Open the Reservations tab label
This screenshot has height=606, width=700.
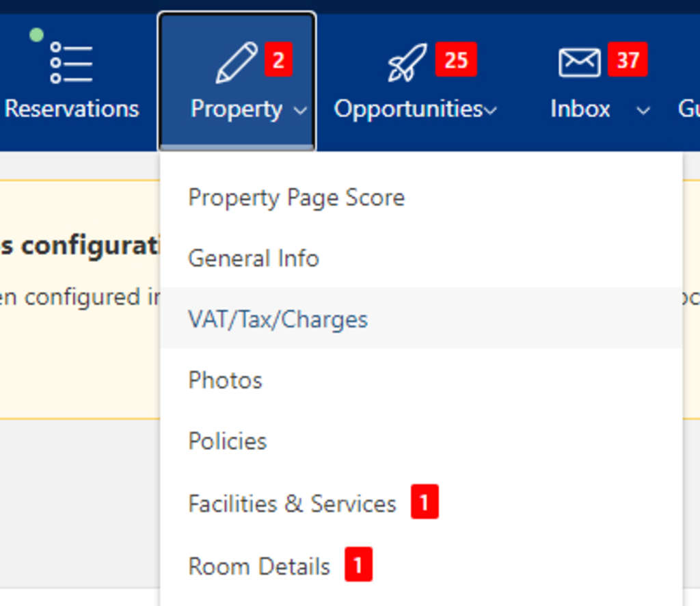(72, 109)
